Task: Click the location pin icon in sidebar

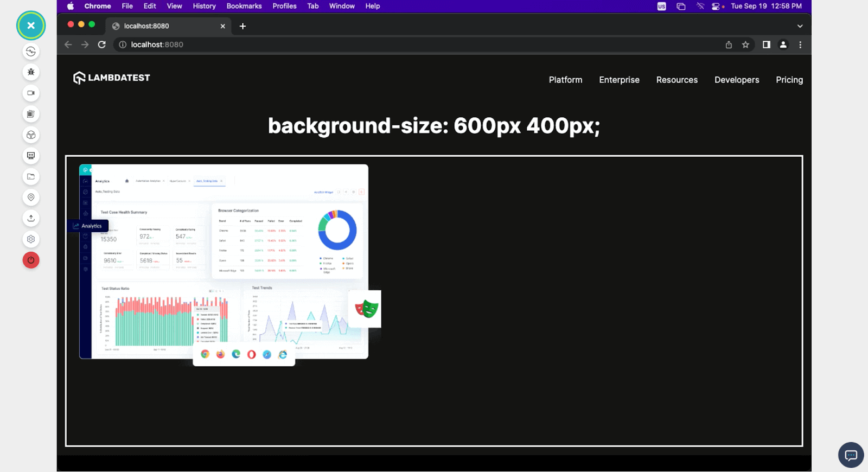Action: coord(31,197)
